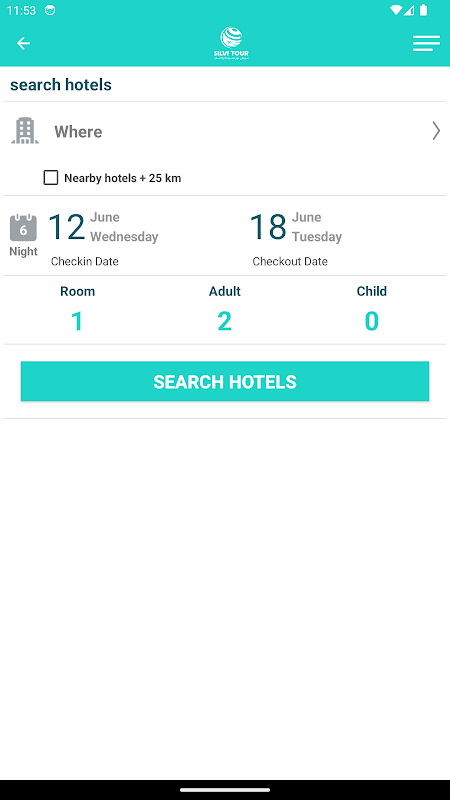Viewport: 450px width, 800px height.
Task: Expand the Where chevron arrow
Action: pos(436,131)
